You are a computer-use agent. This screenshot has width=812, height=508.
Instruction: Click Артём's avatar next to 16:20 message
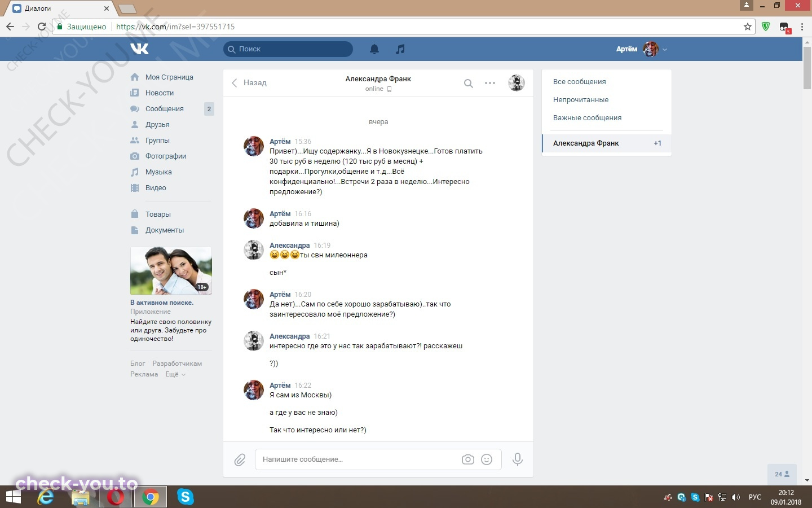tap(254, 299)
